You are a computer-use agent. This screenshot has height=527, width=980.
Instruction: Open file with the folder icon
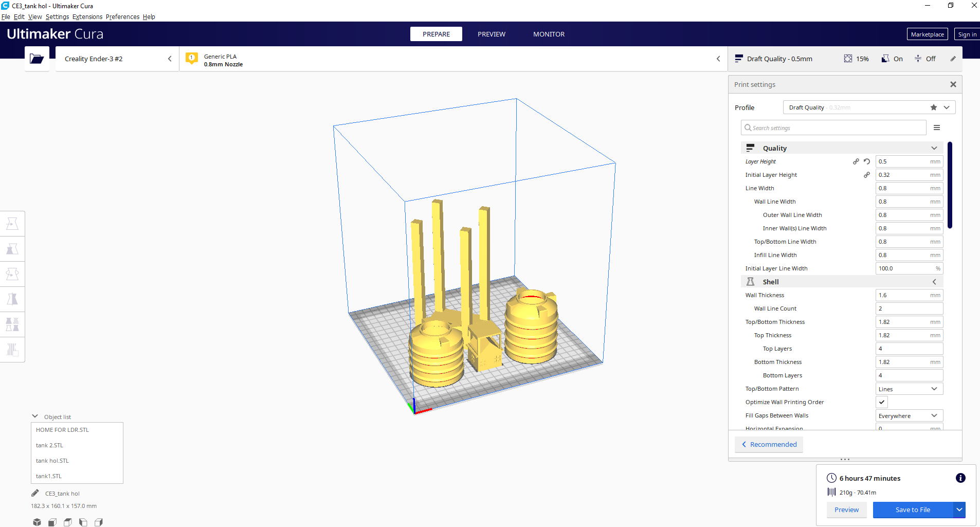(37, 59)
